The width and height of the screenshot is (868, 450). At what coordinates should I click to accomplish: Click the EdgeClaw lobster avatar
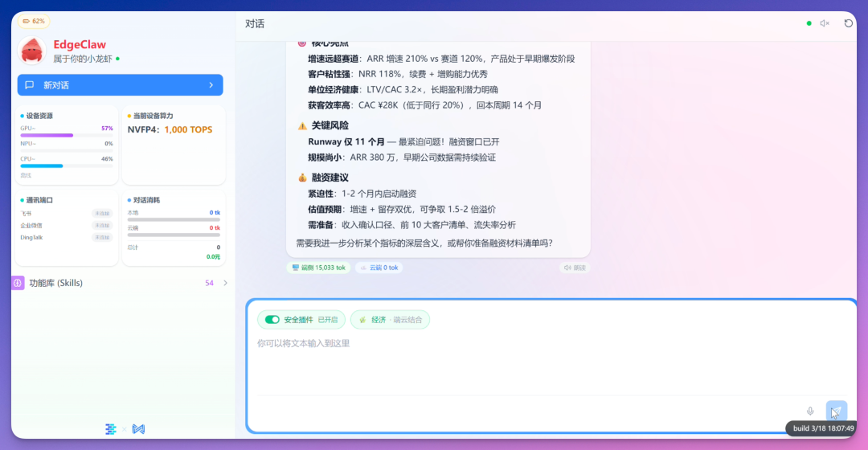click(x=32, y=51)
